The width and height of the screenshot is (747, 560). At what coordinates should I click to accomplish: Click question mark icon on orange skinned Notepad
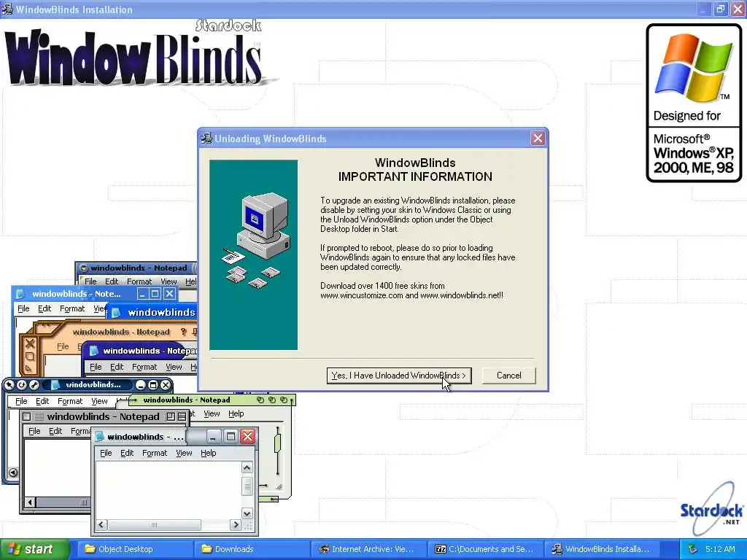[184, 332]
